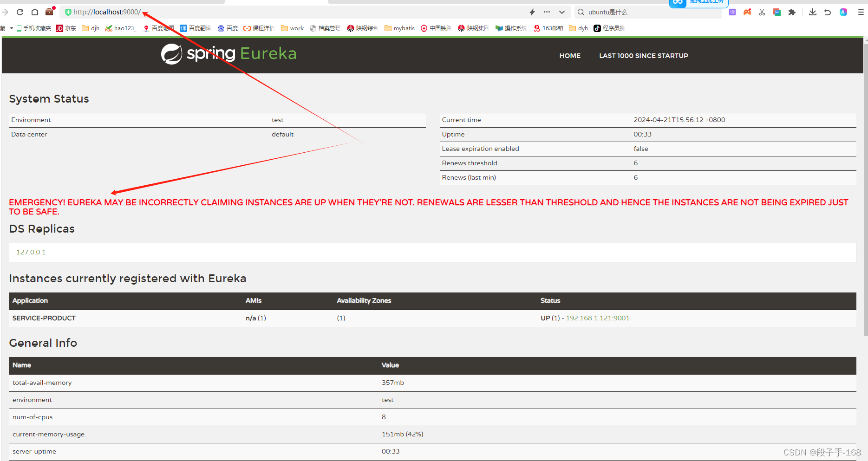
Task: Click the undo restore-tab arrow icon
Action: [x=828, y=12]
